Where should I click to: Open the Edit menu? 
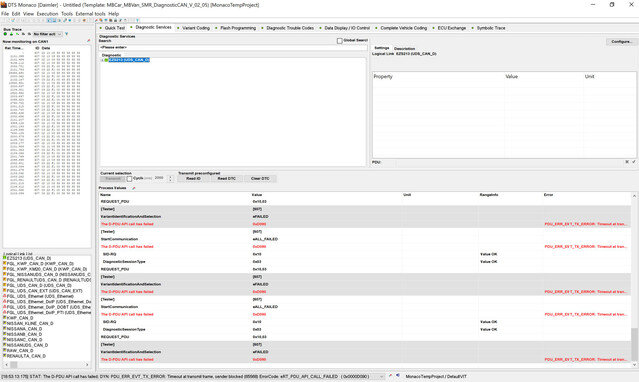pos(16,13)
